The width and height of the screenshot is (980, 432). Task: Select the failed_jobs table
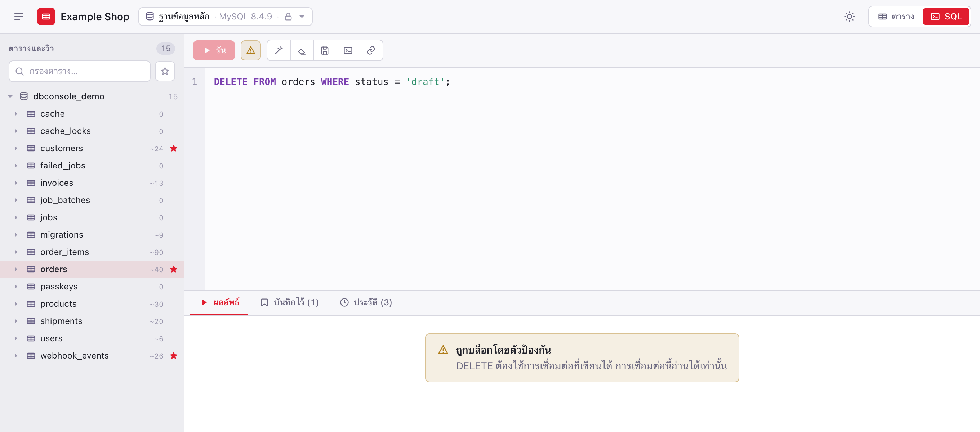92,166
